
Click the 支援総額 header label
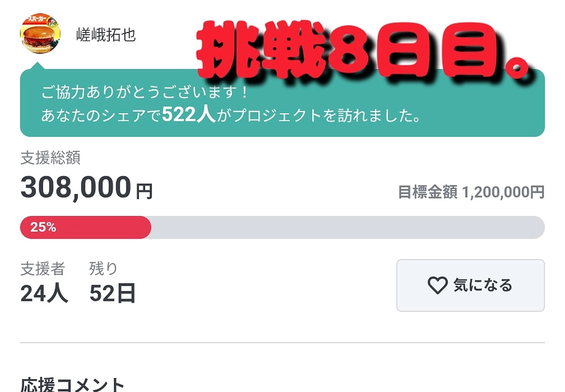coord(49,158)
